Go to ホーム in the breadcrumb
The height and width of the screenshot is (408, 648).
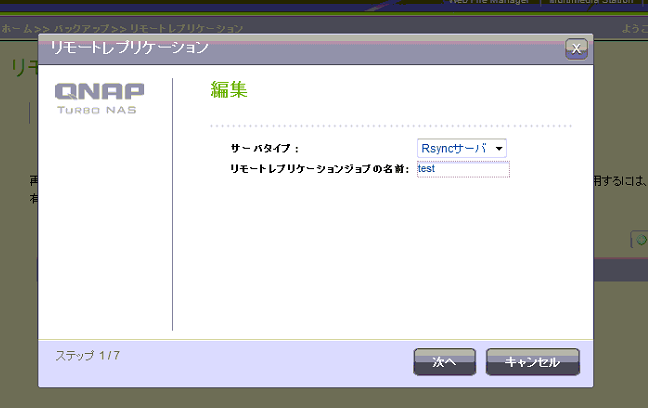pyautogui.click(x=14, y=29)
